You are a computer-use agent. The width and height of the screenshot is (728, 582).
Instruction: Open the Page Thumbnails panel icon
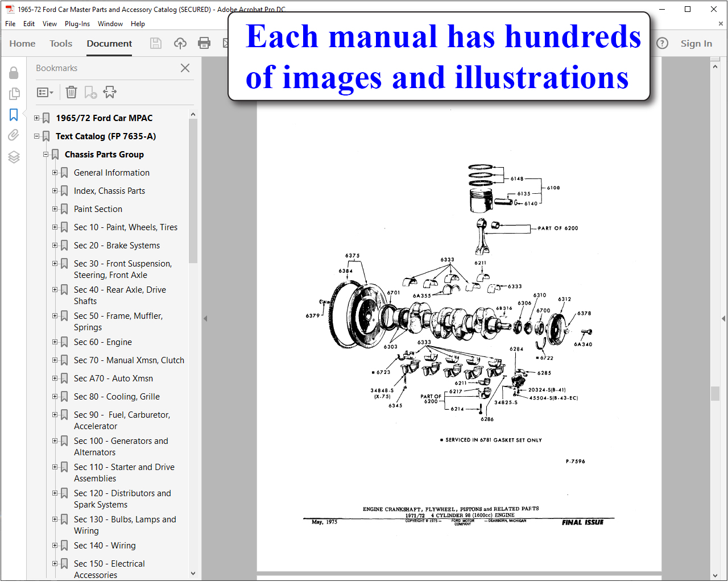pyautogui.click(x=14, y=94)
